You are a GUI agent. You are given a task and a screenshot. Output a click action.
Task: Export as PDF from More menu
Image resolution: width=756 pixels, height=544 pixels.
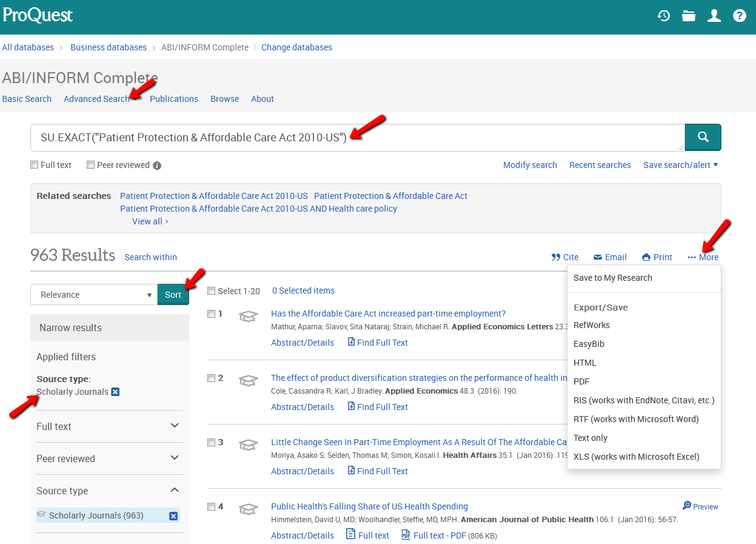coord(581,381)
